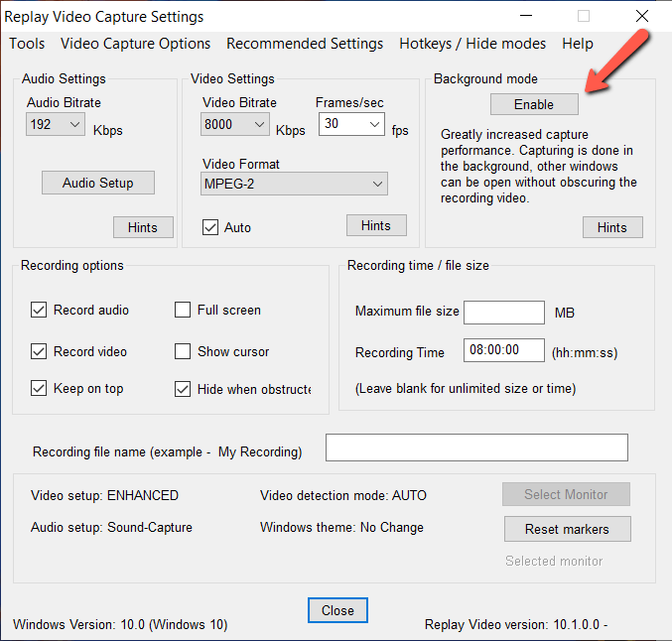
Task: Open Hints in Audio Settings
Action: [143, 227]
